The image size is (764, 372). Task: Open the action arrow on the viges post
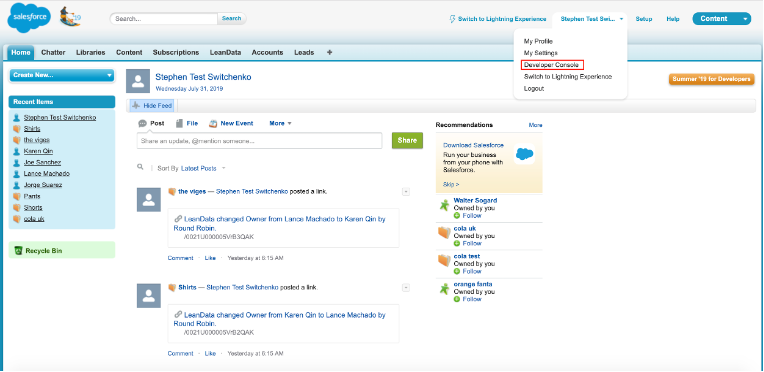click(x=406, y=192)
